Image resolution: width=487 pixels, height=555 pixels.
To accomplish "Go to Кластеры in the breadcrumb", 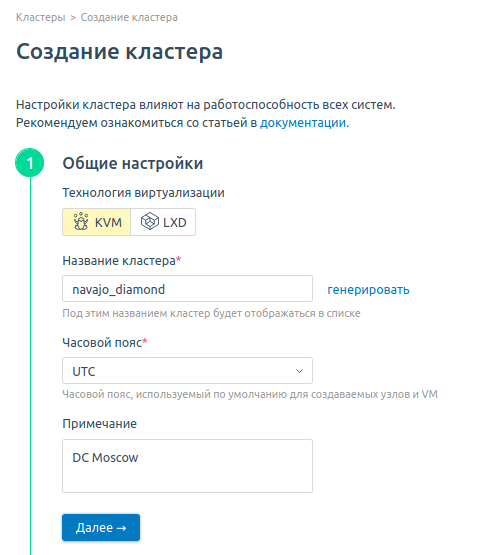I will pyautogui.click(x=41, y=17).
